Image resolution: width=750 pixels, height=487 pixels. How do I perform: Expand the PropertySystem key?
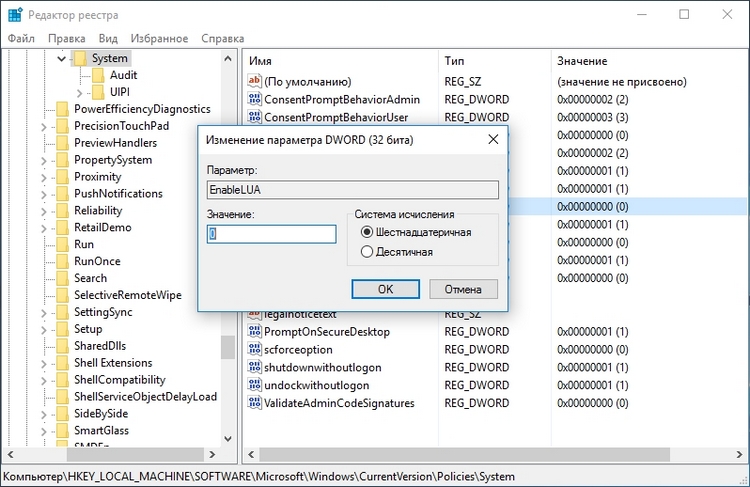[x=44, y=160]
